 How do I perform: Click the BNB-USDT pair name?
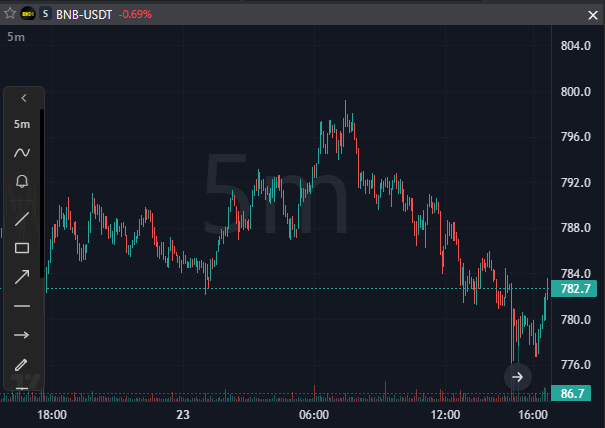84,15
